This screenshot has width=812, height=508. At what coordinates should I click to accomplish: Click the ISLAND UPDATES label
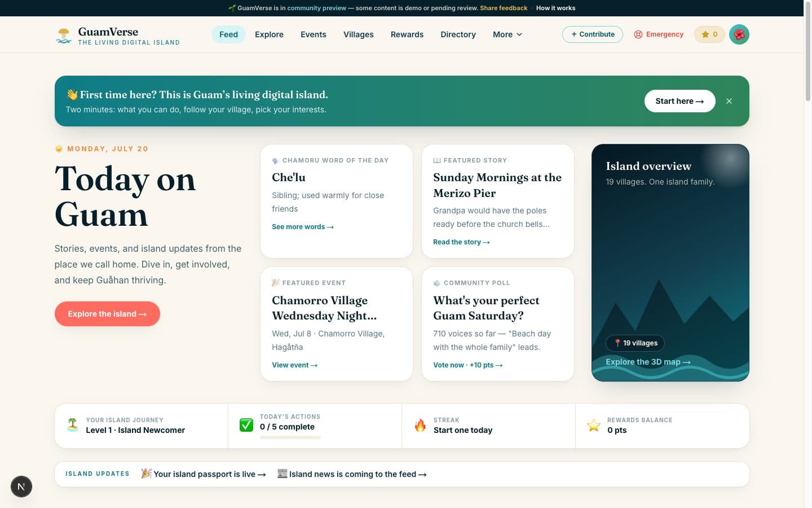point(97,474)
